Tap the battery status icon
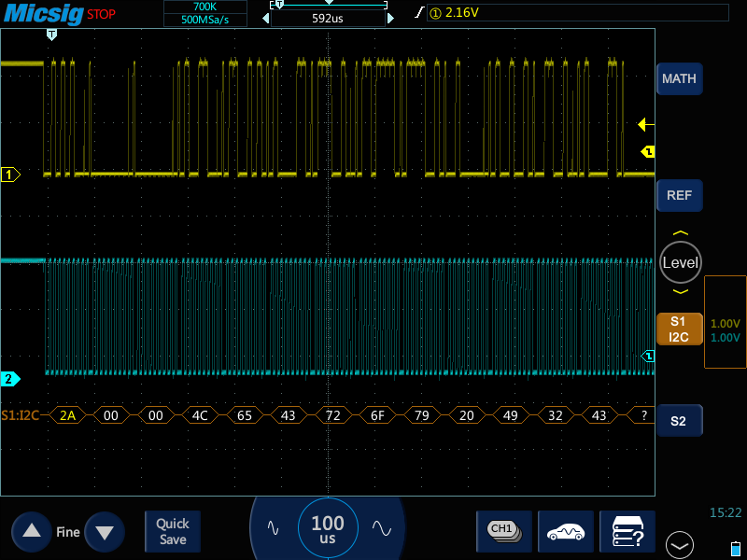 coord(736,548)
